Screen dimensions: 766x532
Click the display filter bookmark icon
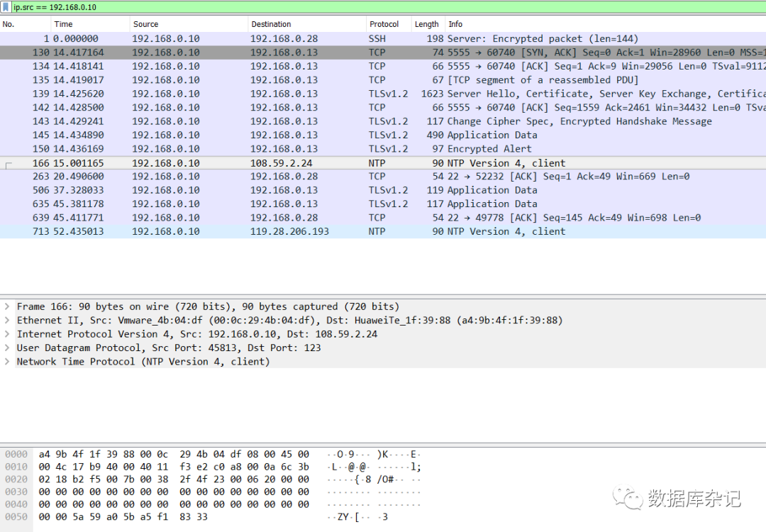(6, 7)
